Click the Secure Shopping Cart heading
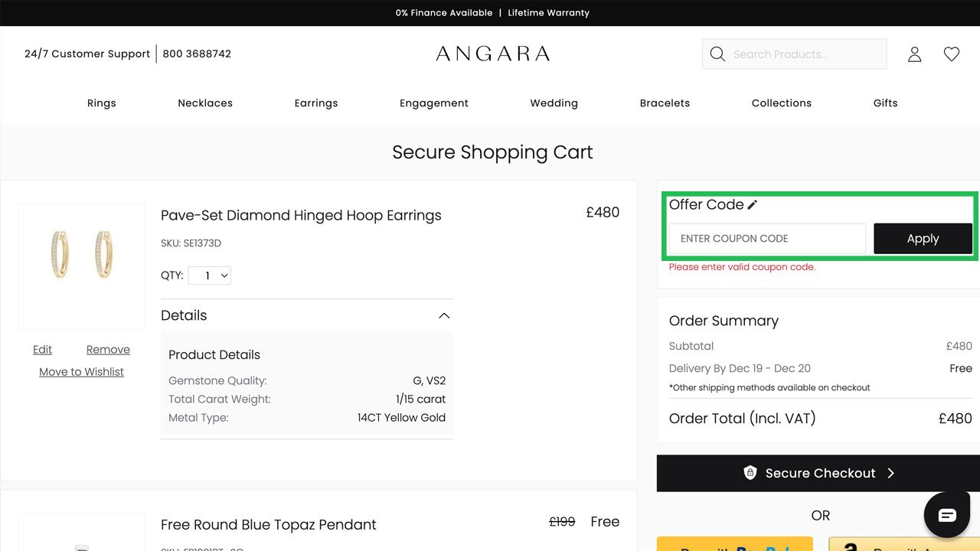This screenshot has width=980, height=551. coord(492,152)
